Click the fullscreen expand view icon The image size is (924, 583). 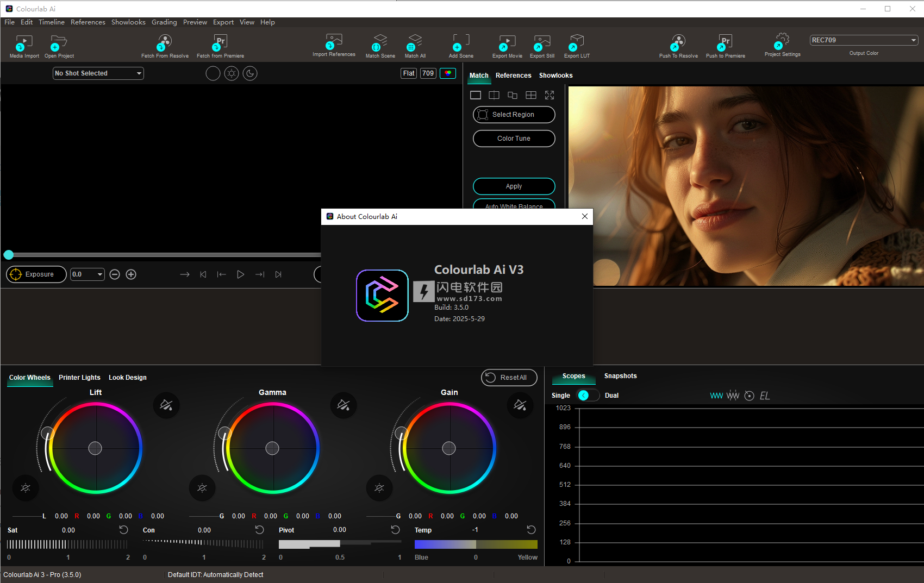click(x=550, y=95)
